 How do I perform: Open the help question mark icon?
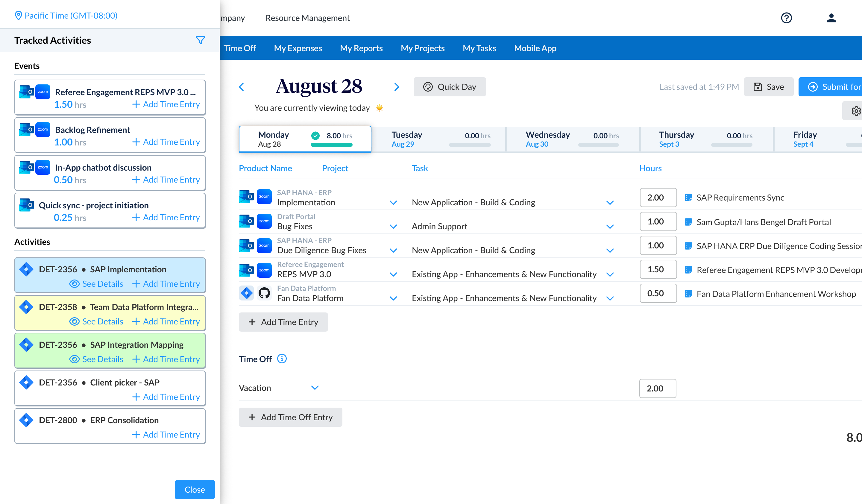pos(786,18)
